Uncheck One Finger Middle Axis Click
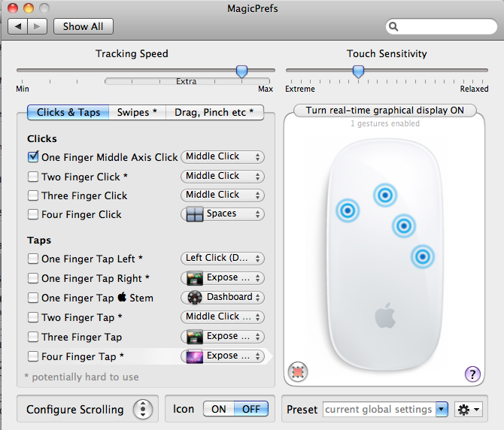The height and width of the screenshot is (430, 504). tap(33, 156)
